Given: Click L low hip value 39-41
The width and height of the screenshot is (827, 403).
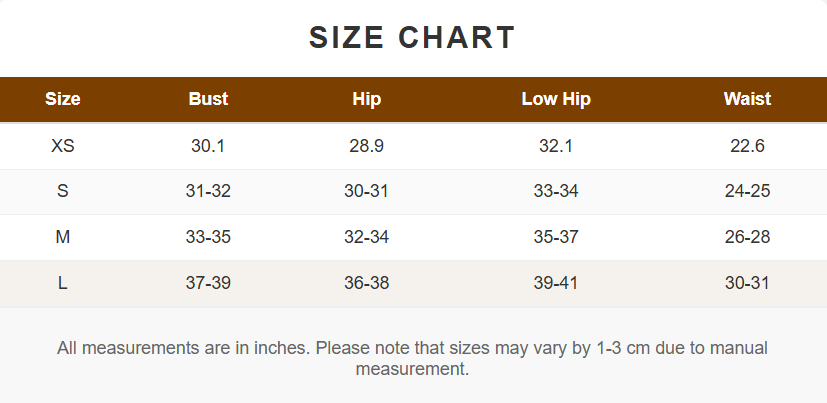Looking at the screenshot, I should pos(556,283).
